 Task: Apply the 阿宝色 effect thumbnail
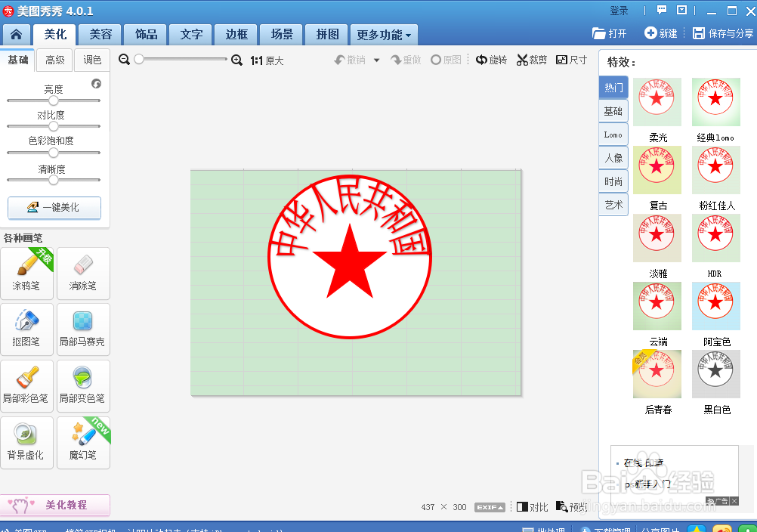tap(716, 306)
